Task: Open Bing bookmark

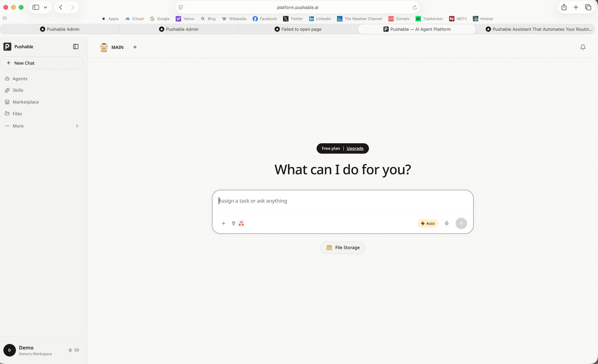Action: point(208,19)
